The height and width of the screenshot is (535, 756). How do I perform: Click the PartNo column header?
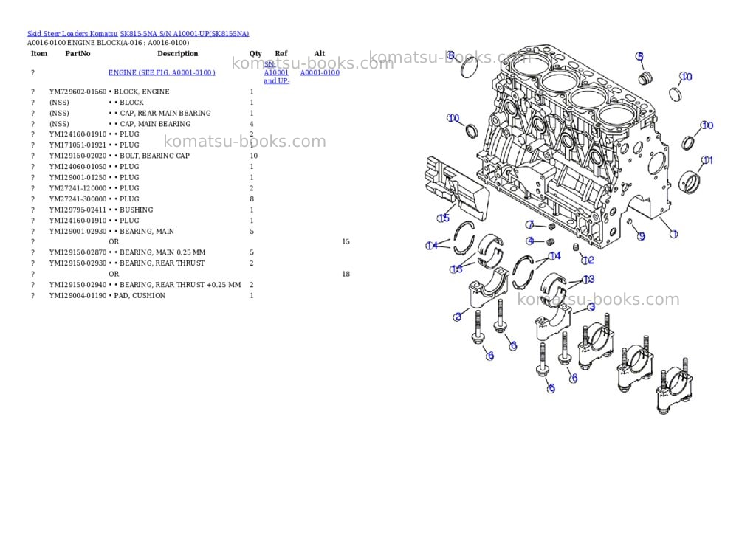click(78, 53)
